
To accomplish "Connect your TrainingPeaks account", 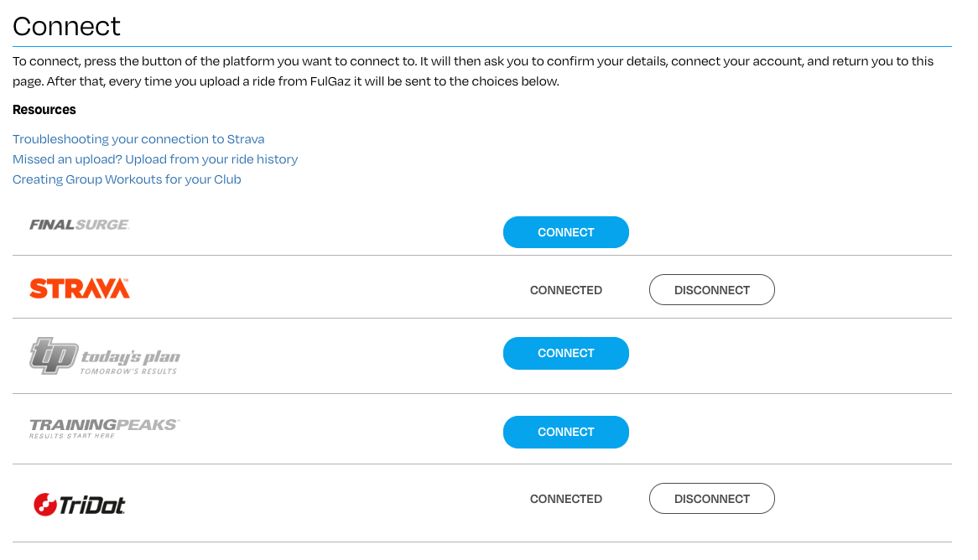I will tap(565, 432).
